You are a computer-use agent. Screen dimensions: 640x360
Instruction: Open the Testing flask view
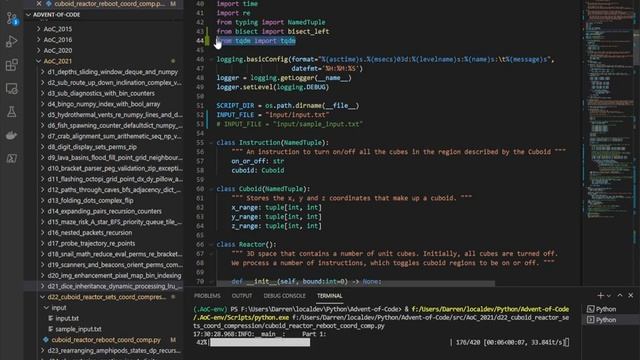(11, 112)
